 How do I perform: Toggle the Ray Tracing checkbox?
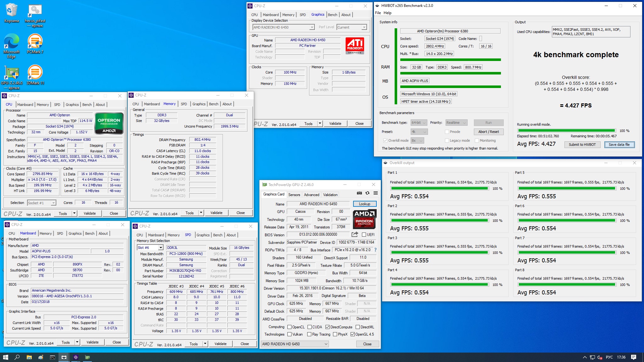pos(309,334)
